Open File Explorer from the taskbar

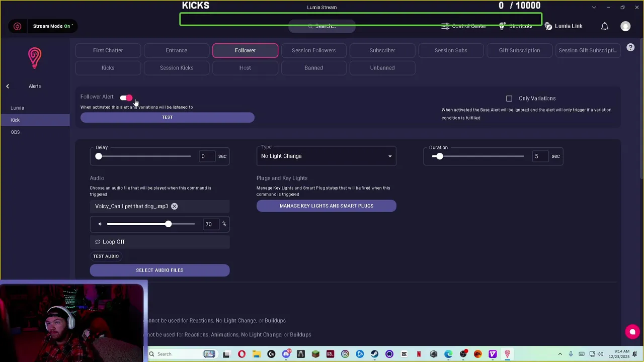256,354
